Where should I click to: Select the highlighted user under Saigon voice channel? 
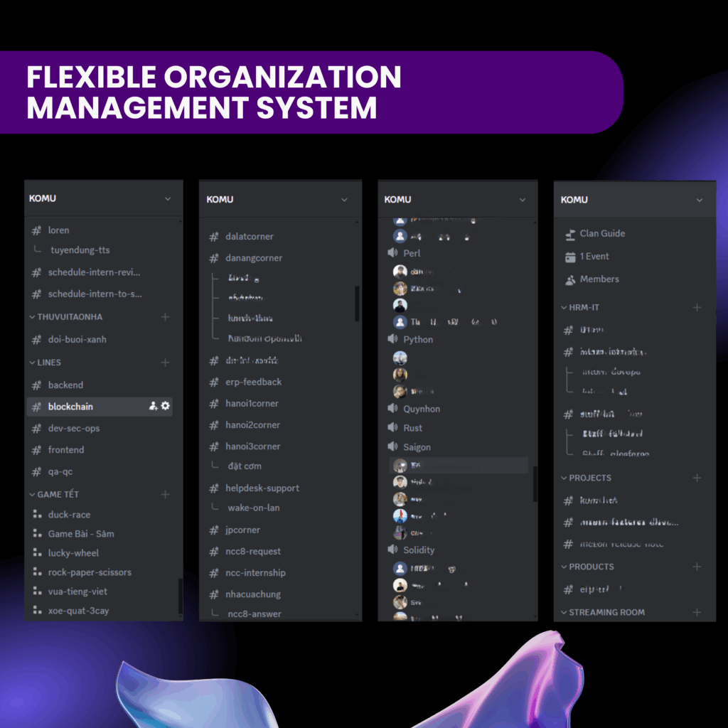[459, 465]
